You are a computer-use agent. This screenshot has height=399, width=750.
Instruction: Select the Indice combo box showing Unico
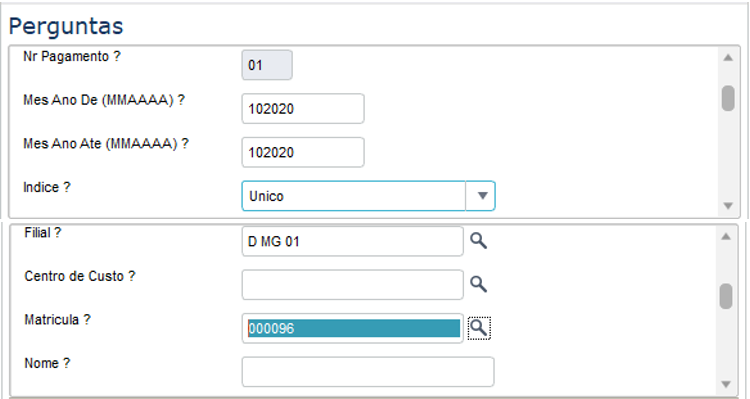pos(368,196)
